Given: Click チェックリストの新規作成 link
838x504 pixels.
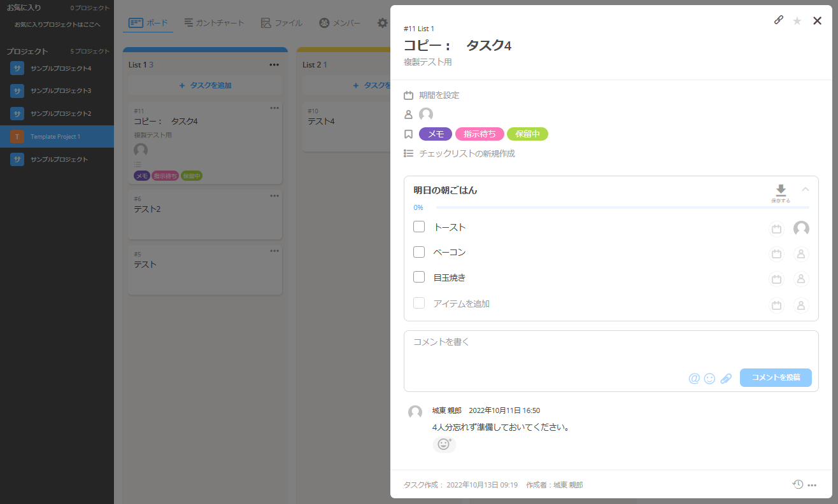Looking at the screenshot, I should point(466,153).
